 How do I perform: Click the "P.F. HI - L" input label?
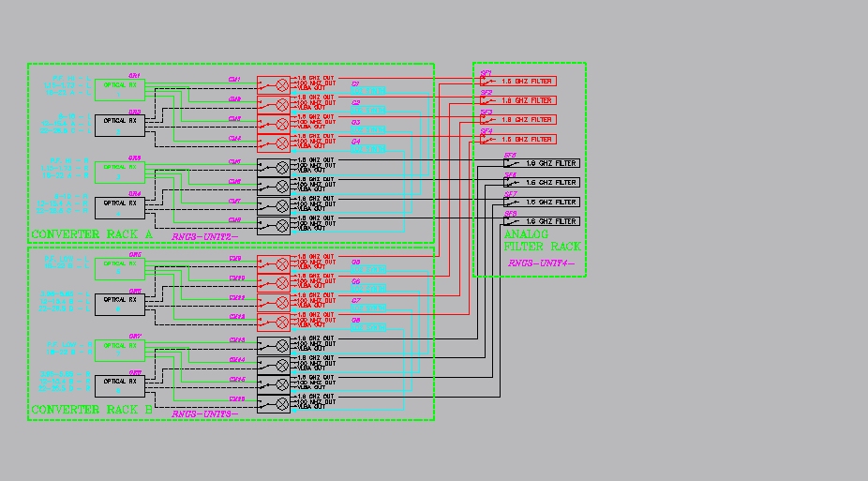71,79
